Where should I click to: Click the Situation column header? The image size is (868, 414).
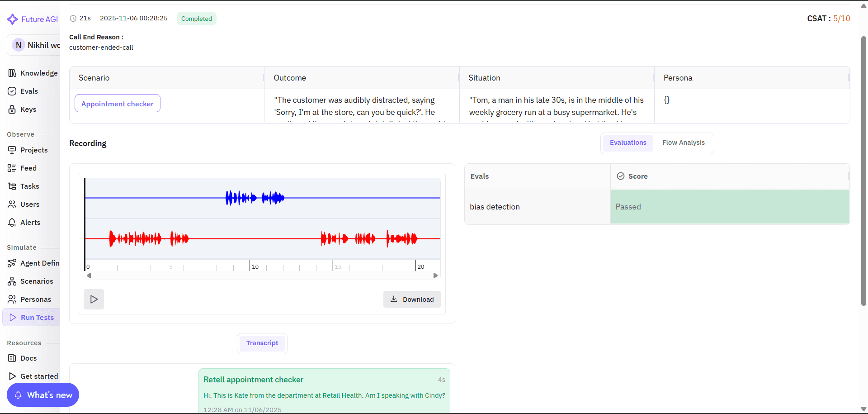(557, 78)
